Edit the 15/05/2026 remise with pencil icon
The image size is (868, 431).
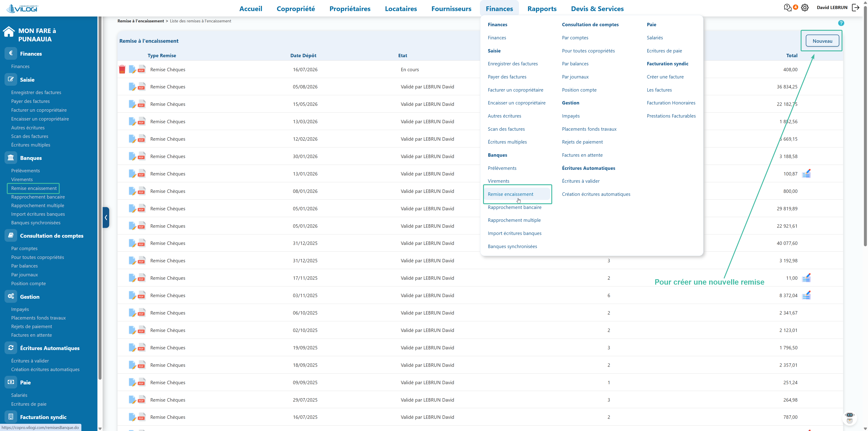click(x=132, y=104)
